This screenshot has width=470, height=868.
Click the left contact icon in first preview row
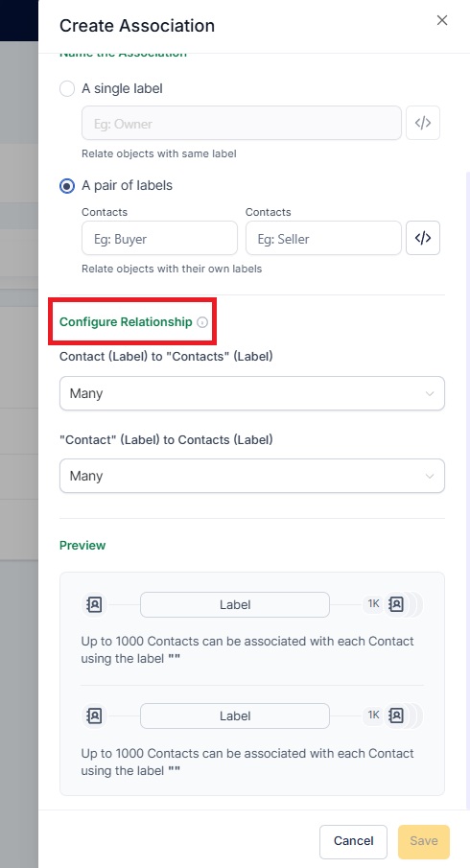tap(95, 604)
